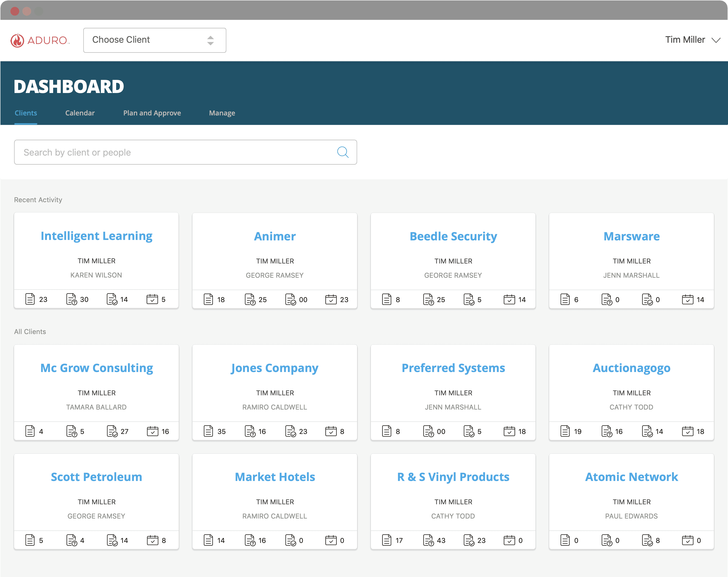Image resolution: width=728 pixels, height=577 pixels.
Task: Go to the Manage tab
Action: coord(222,113)
